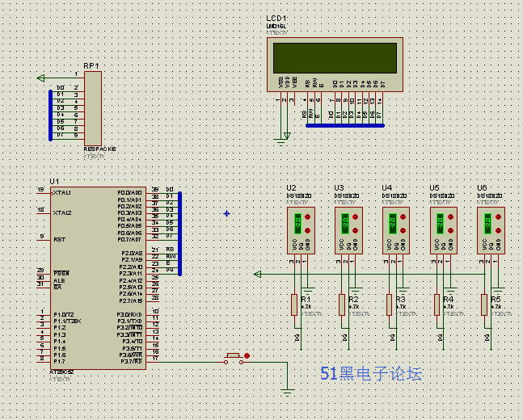Click the increase temperature button on U4 sensor
The width and height of the screenshot is (523, 420).
pos(403,216)
